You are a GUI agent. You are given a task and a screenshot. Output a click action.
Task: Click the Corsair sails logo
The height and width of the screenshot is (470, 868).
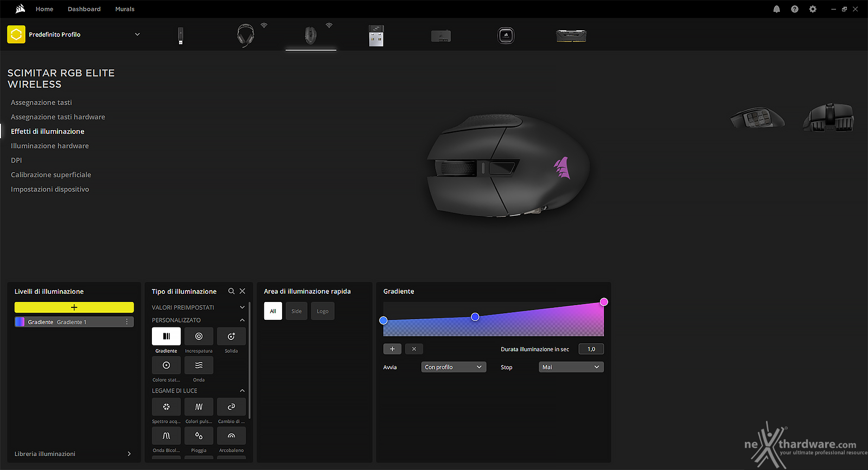[x=20, y=9]
